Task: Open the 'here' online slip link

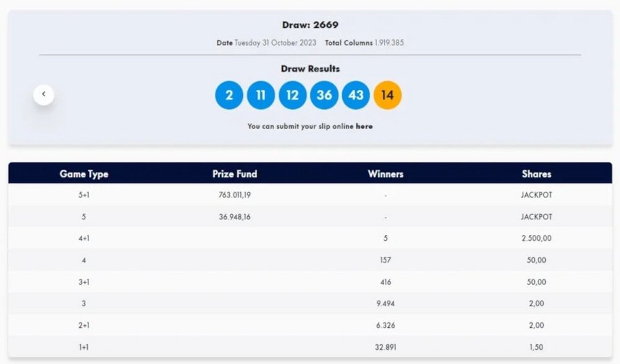Action: click(364, 126)
